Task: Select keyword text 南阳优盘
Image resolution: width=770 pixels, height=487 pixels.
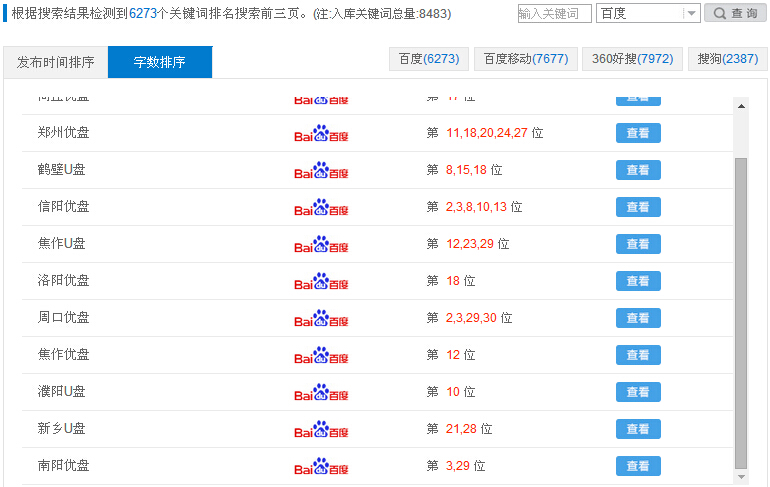Action: click(63, 465)
